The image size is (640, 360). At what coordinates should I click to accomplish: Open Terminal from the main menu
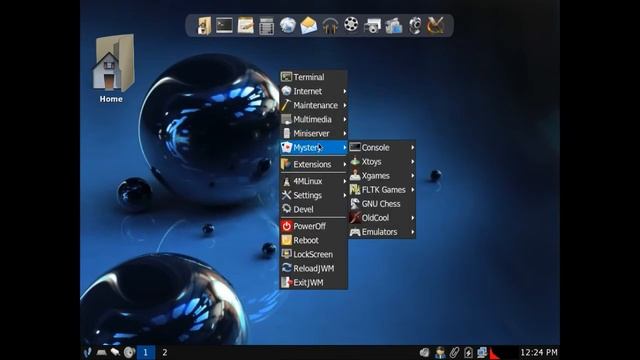[313, 77]
